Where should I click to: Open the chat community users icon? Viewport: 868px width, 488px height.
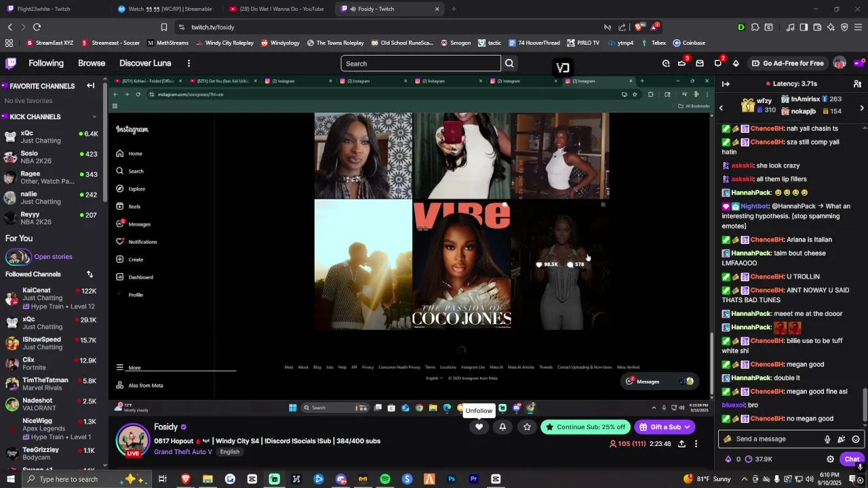pyautogui.click(x=857, y=84)
